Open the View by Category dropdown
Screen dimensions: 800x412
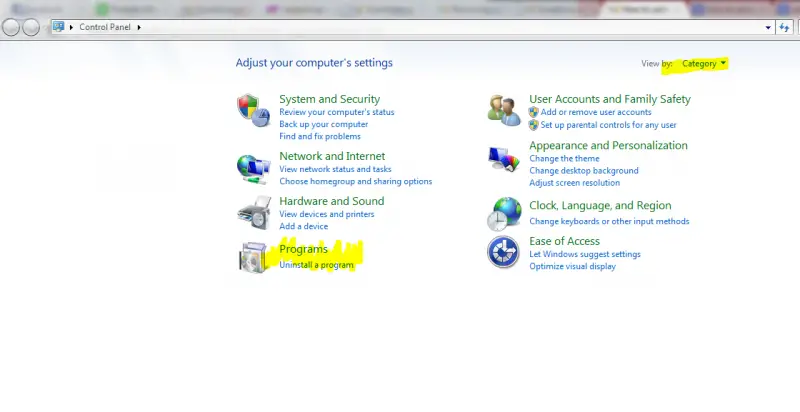[x=704, y=64]
